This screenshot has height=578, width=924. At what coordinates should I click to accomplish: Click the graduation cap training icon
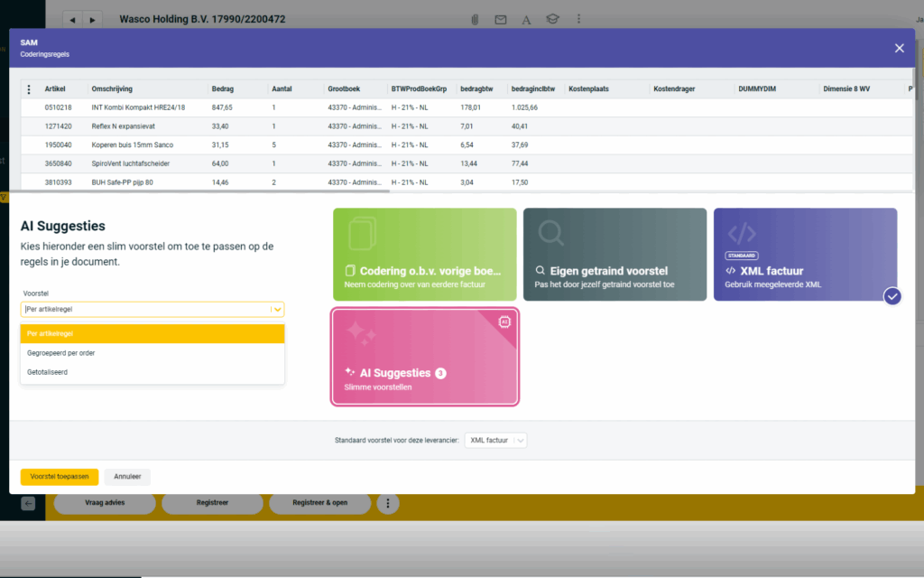point(552,19)
